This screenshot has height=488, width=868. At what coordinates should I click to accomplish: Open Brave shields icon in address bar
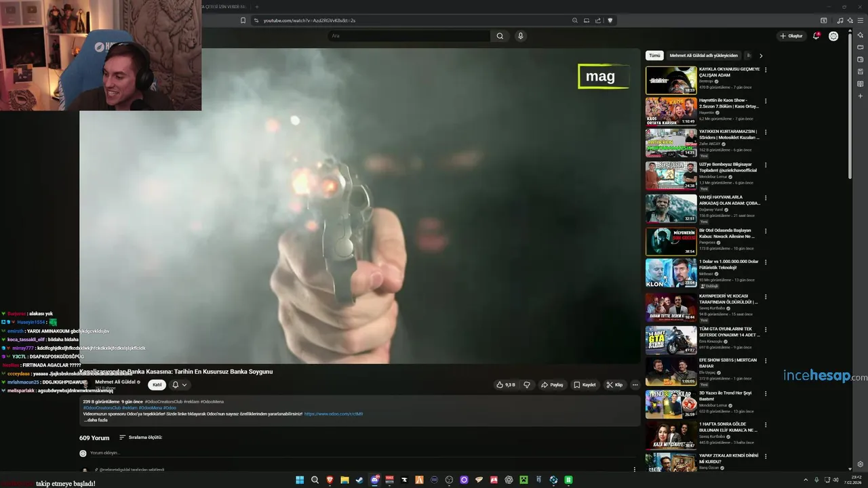tap(610, 20)
